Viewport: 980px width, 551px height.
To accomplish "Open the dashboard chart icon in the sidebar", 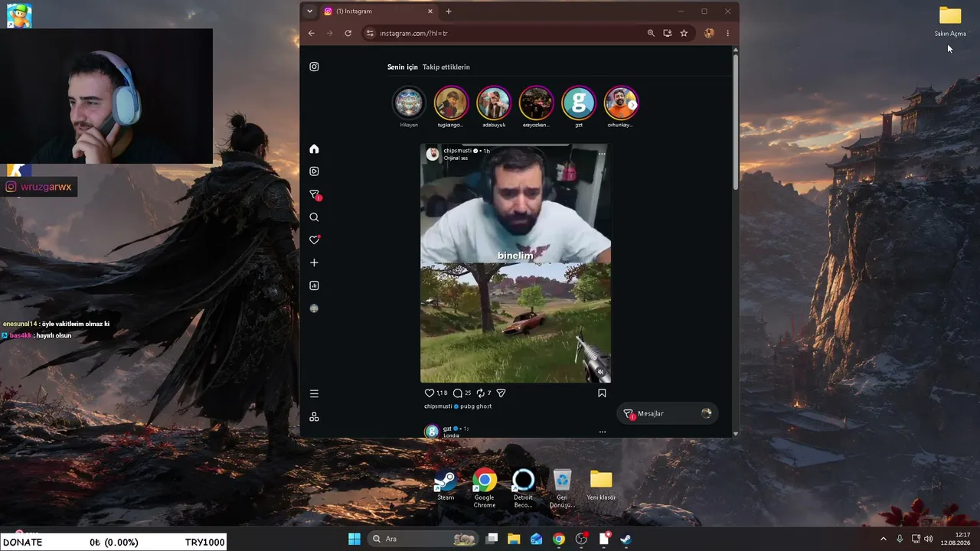I will [x=314, y=285].
